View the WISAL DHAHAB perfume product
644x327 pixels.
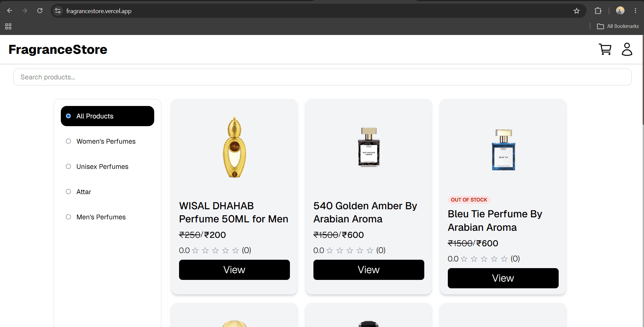pos(234,270)
